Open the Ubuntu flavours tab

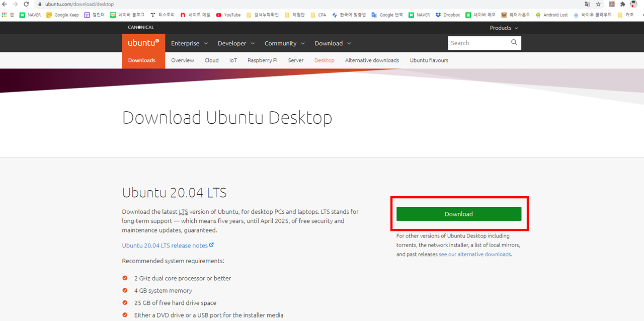click(429, 60)
